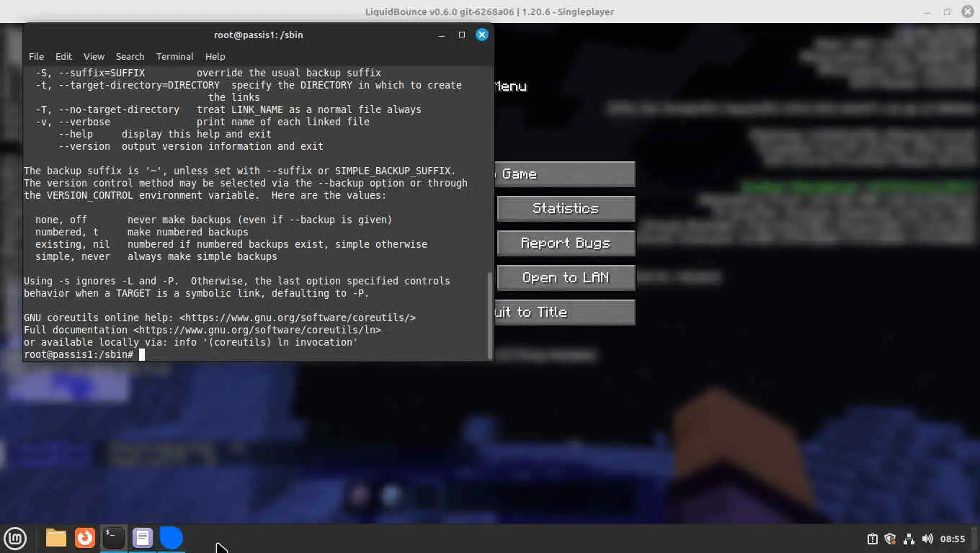
Task: Click the partially hidden Game button
Action: tap(565, 174)
